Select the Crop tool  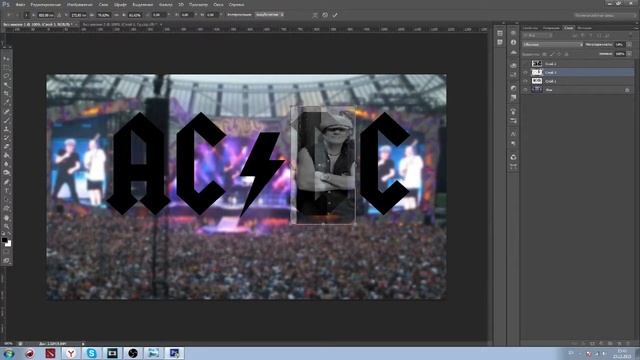pyautogui.click(x=6, y=94)
